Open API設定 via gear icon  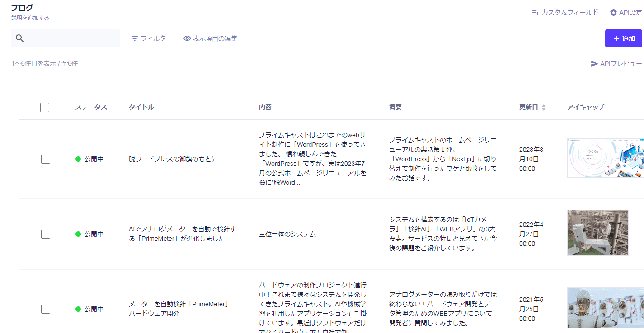(613, 13)
